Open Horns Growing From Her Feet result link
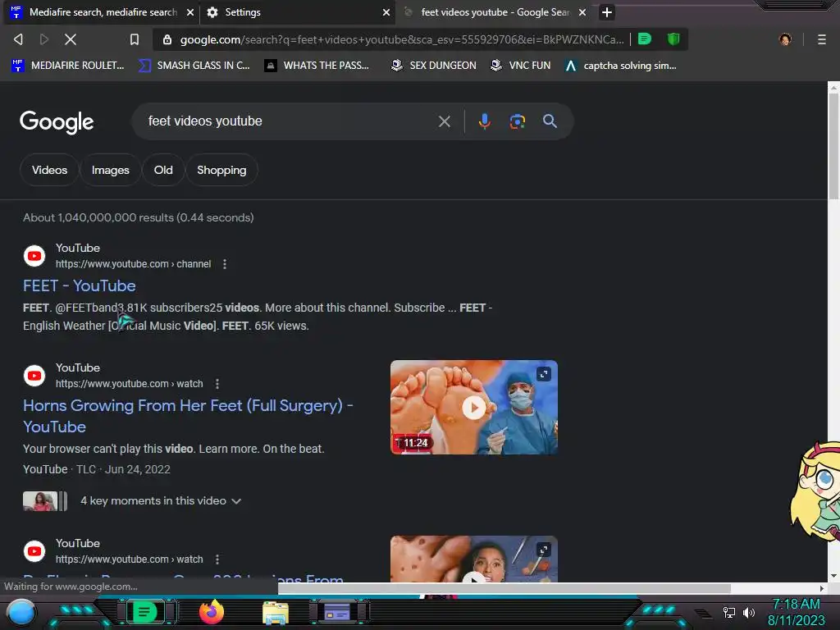The height and width of the screenshot is (630, 840). tap(188, 416)
